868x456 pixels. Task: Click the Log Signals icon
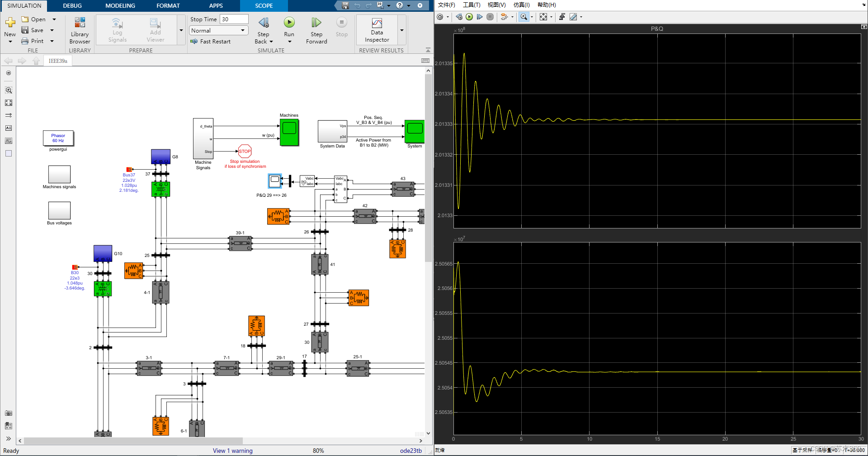coord(117,30)
